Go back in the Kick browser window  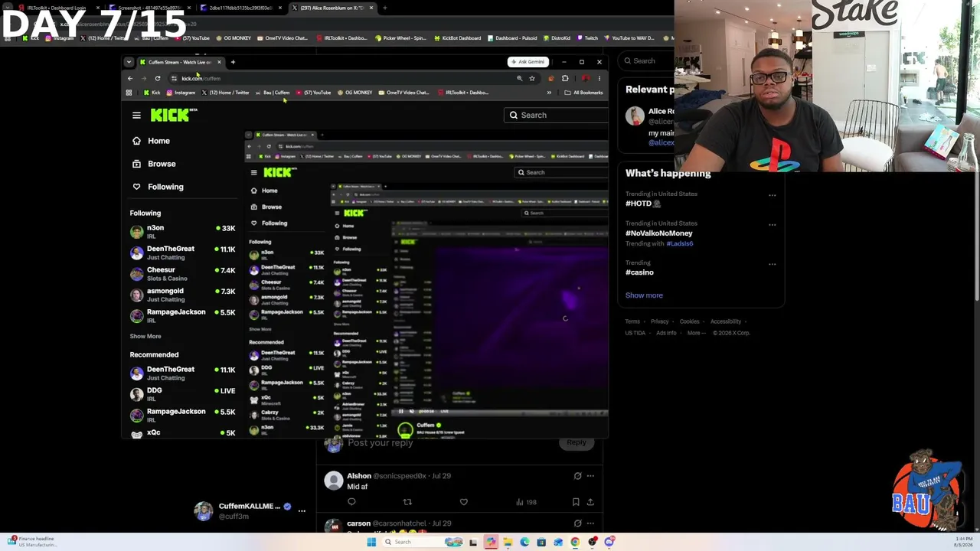click(130, 78)
